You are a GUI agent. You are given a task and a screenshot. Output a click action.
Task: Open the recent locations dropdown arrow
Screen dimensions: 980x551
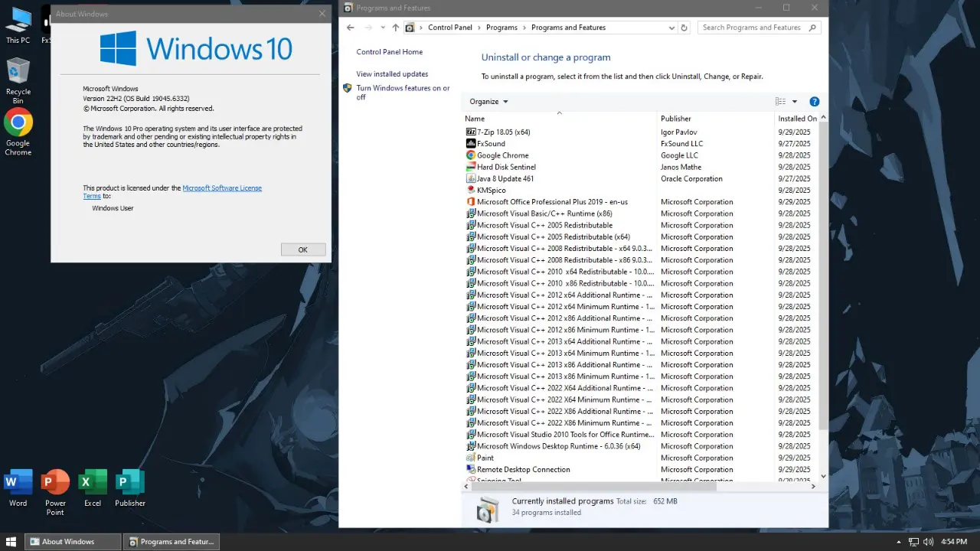(383, 28)
